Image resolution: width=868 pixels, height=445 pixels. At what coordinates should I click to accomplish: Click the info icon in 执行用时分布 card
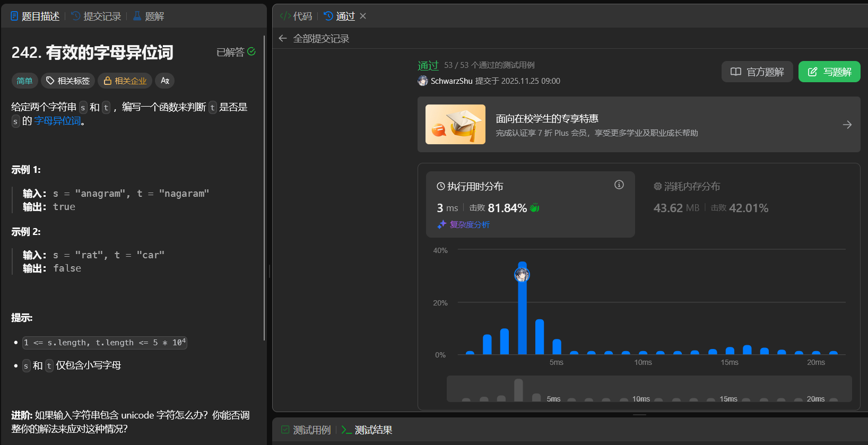(x=619, y=185)
